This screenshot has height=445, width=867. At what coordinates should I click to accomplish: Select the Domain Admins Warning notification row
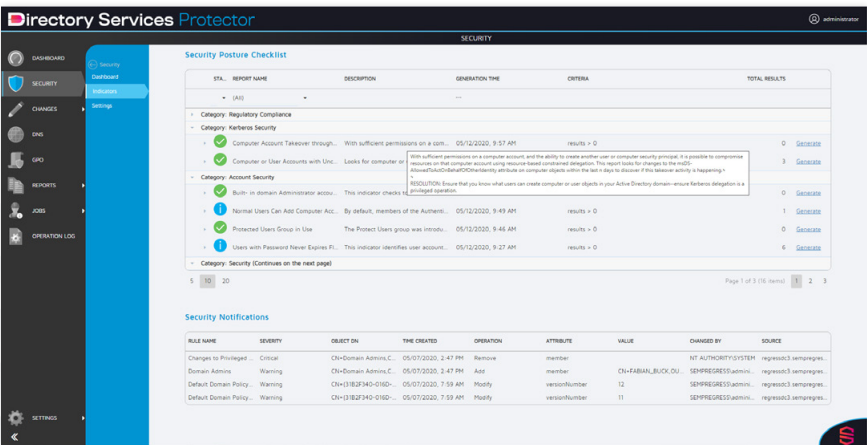(x=508, y=371)
